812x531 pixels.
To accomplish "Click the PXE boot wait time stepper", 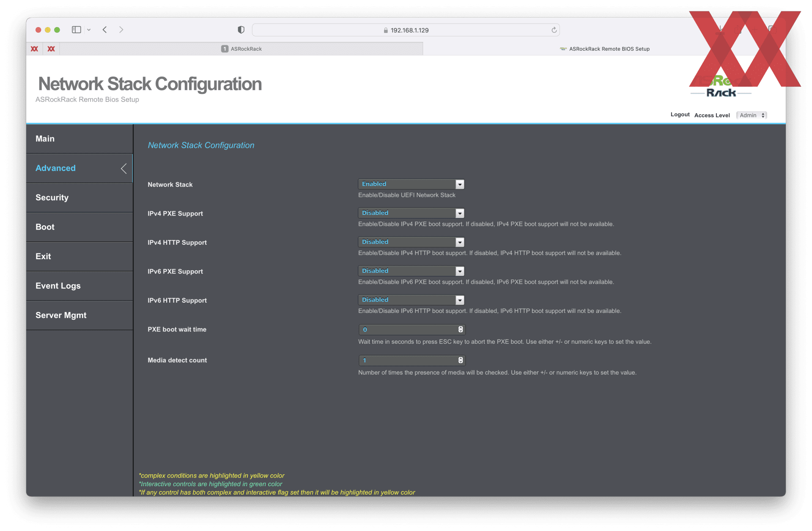I will coord(461,329).
